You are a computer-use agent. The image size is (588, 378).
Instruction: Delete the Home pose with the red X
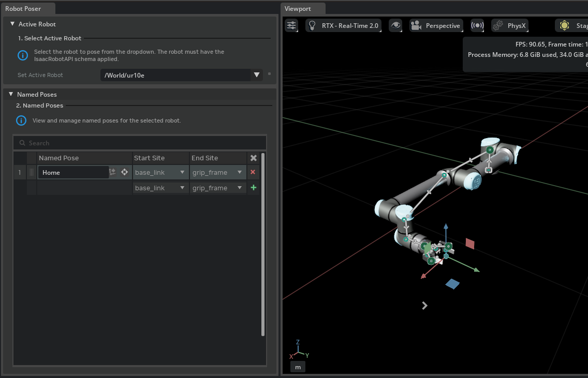click(x=253, y=172)
